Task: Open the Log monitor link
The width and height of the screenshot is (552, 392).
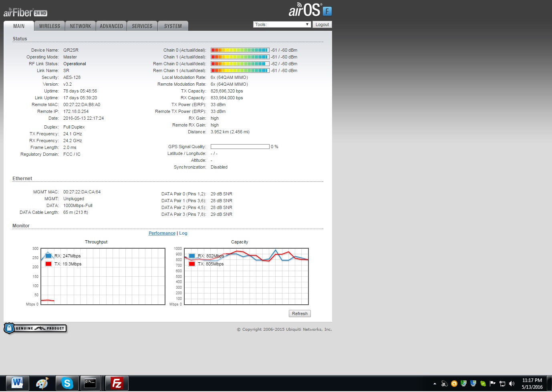Action: pos(183,233)
